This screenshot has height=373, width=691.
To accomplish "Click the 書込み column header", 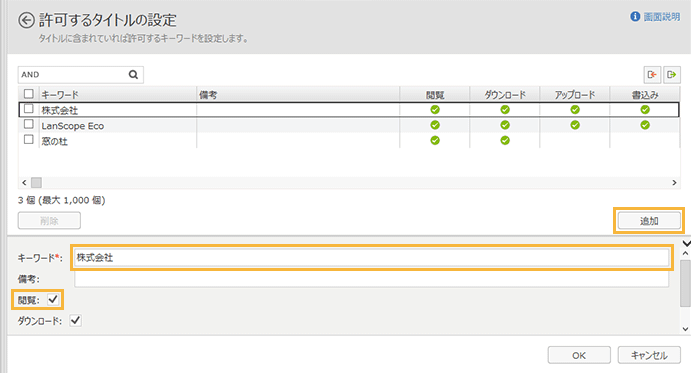I will (x=645, y=95).
